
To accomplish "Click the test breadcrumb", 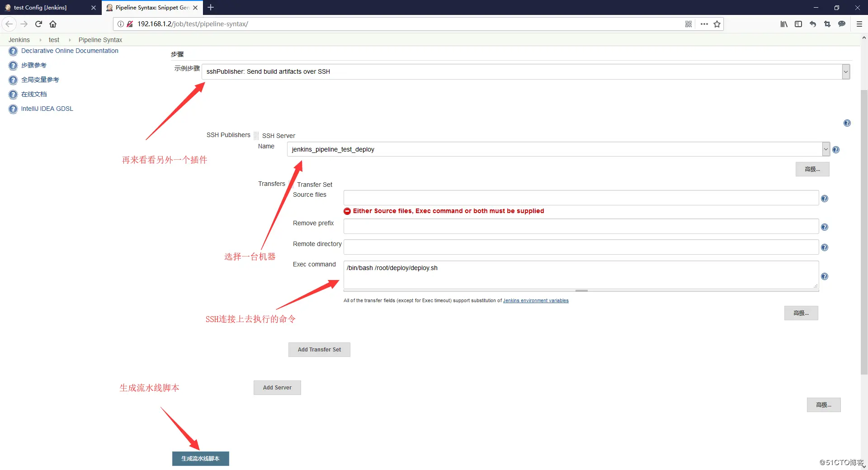I will (54, 40).
